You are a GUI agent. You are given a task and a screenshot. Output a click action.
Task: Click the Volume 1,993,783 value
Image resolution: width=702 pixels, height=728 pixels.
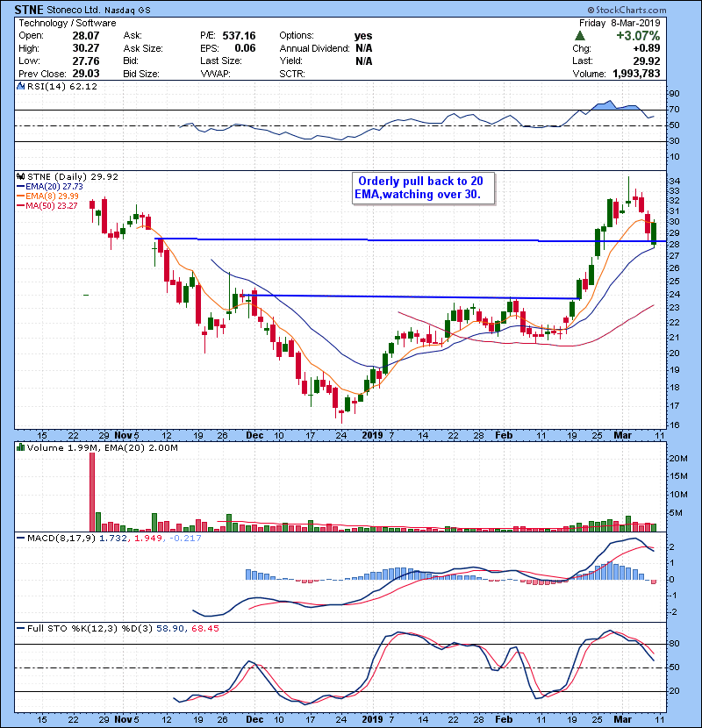(636, 74)
